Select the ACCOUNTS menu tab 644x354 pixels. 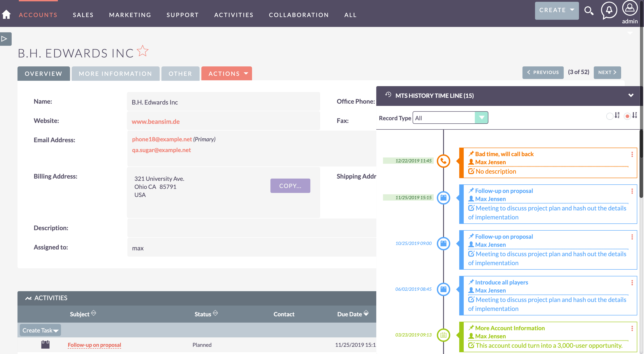pos(38,14)
